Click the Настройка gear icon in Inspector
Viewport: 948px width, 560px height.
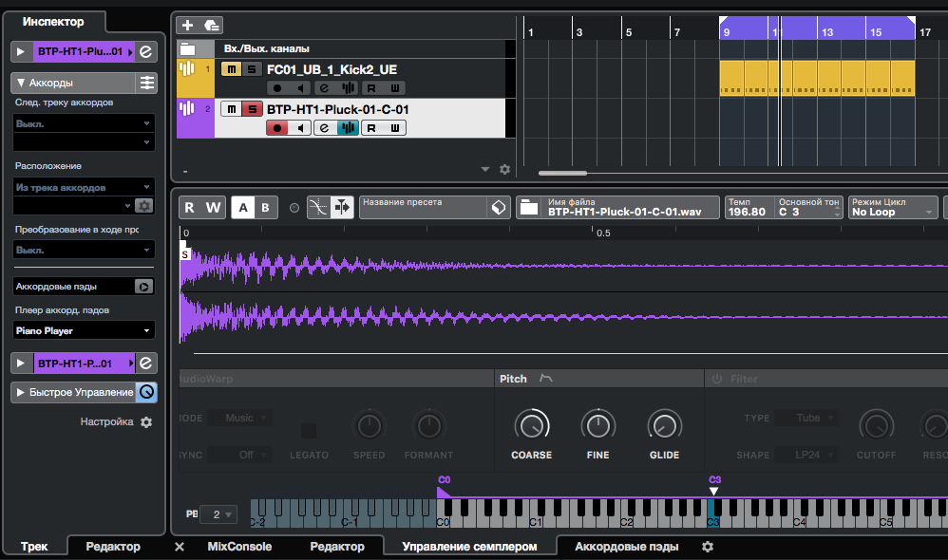(146, 422)
